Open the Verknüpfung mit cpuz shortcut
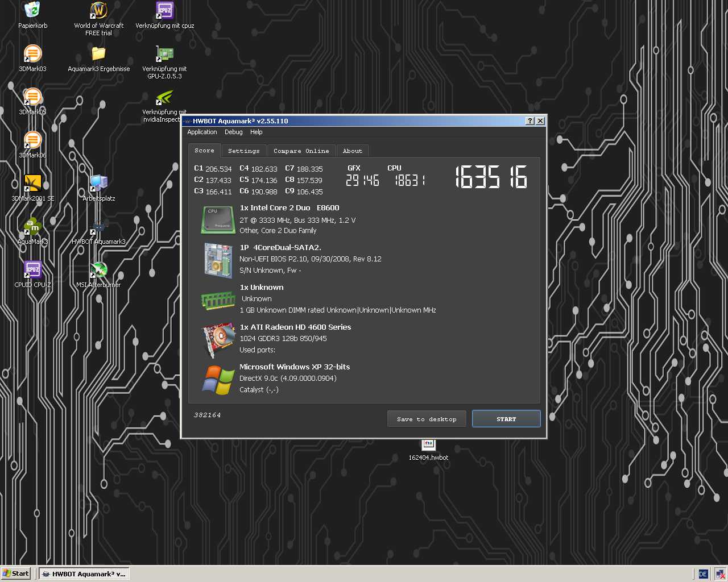The image size is (728, 582). (x=164, y=10)
